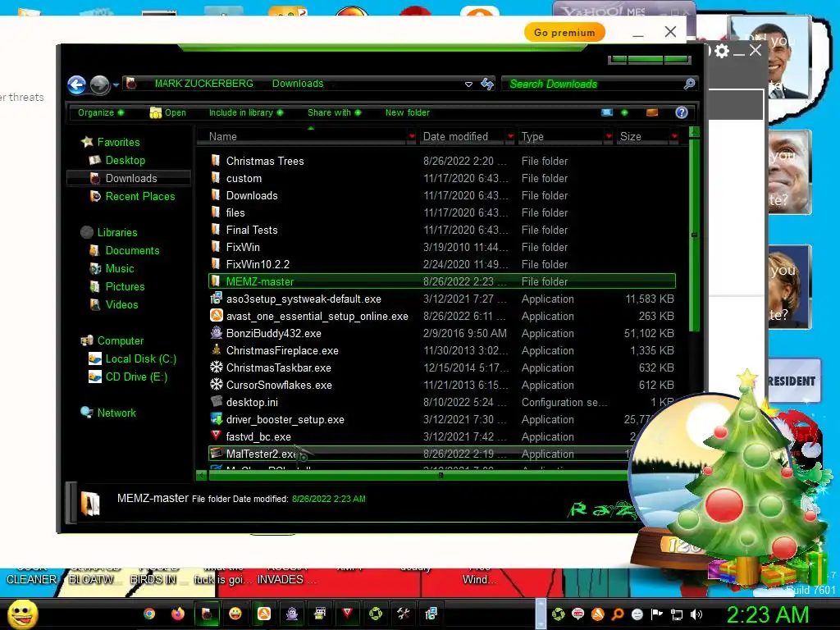Launch Firefox from the taskbar
This screenshot has height=630, width=840.
[177, 614]
